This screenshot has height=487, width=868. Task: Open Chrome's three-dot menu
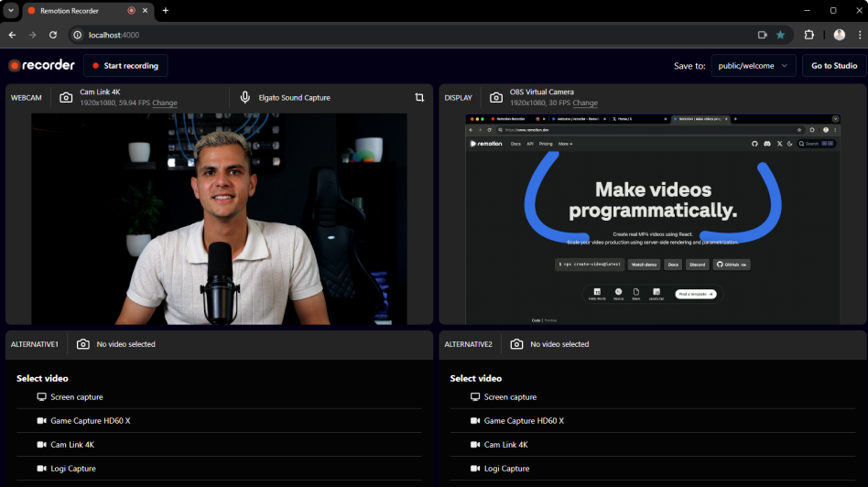tap(860, 35)
